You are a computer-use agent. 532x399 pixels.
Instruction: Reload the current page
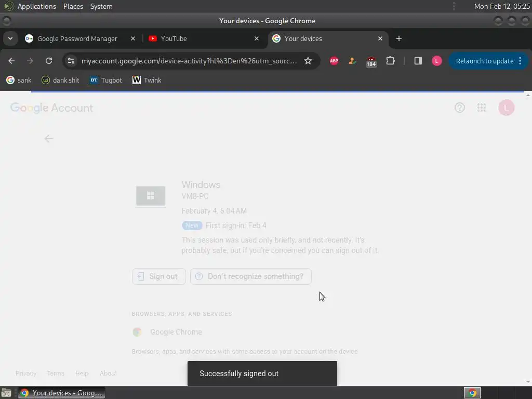tap(49, 61)
